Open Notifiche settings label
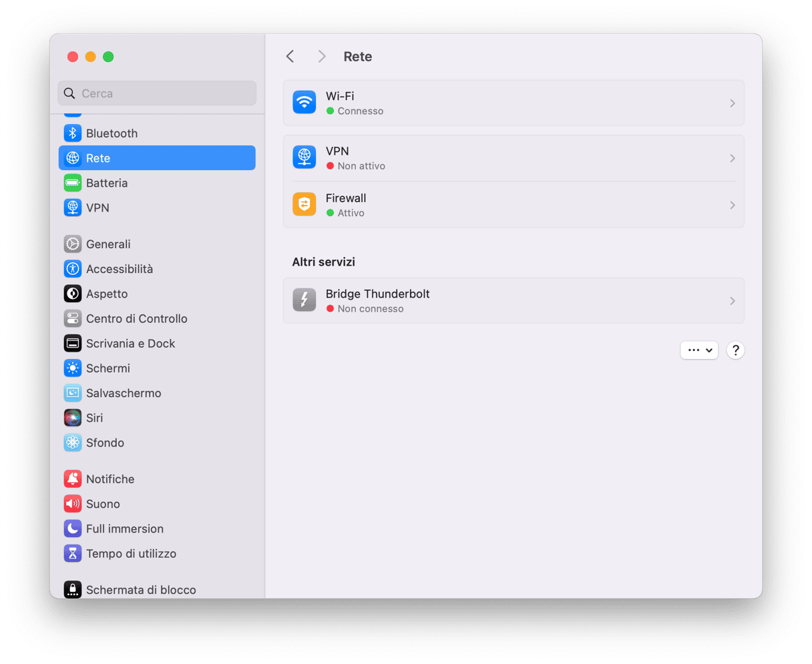The width and height of the screenshot is (812, 664). click(110, 479)
